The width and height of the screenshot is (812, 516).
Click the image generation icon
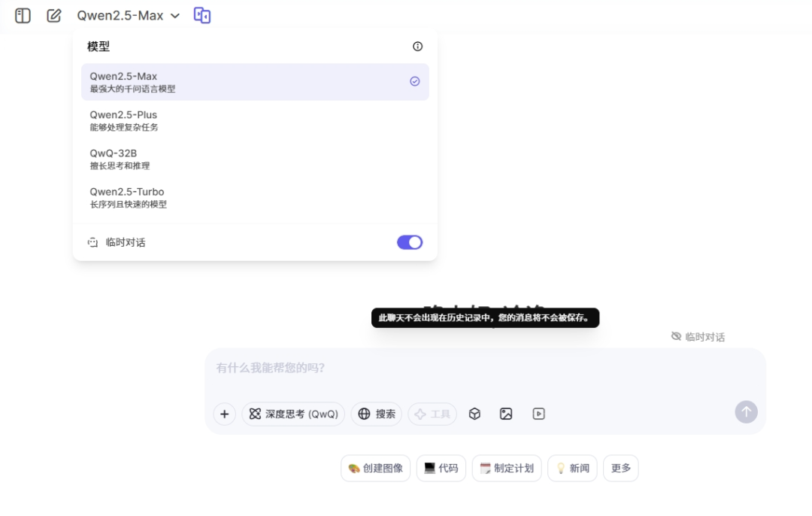click(x=506, y=414)
